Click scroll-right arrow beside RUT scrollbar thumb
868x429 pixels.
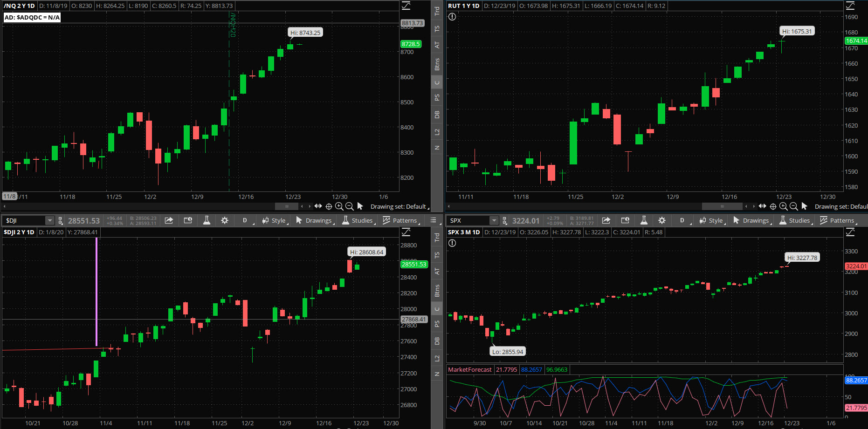point(754,206)
